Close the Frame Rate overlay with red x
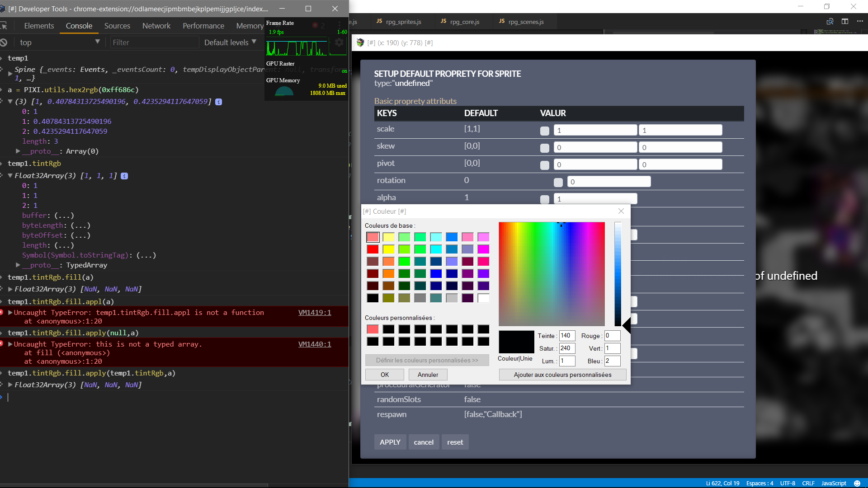This screenshot has width=868, height=488. (x=315, y=26)
